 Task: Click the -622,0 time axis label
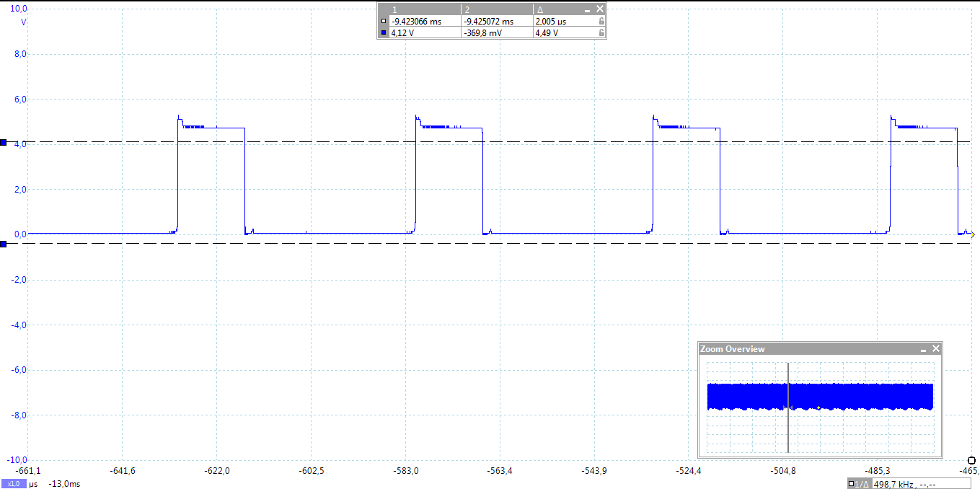(x=217, y=471)
